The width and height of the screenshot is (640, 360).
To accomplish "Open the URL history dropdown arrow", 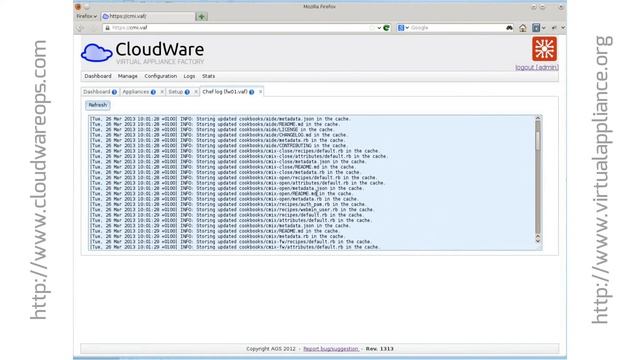I will [x=379, y=28].
